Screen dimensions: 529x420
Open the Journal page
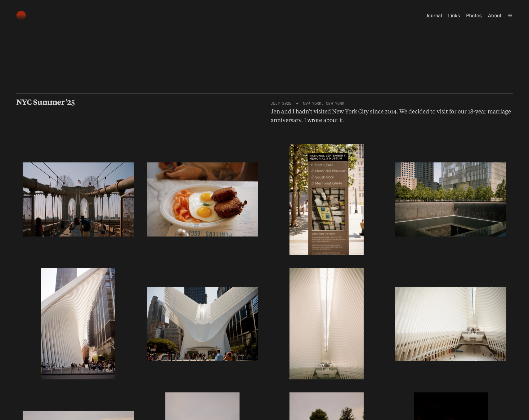point(433,15)
